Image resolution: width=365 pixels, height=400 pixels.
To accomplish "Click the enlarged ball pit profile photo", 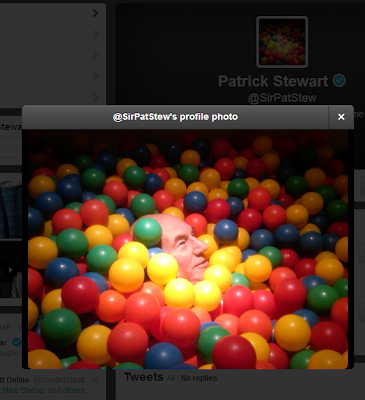I will [188, 249].
